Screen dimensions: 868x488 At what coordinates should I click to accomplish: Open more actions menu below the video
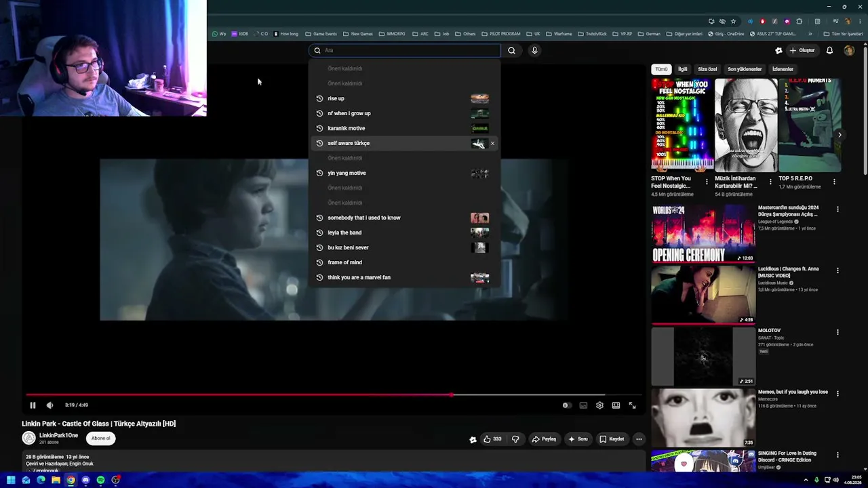[639, 439]
